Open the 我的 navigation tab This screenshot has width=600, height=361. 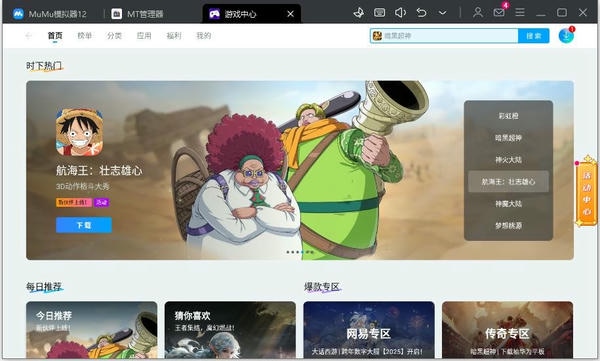tap(204, 36)
